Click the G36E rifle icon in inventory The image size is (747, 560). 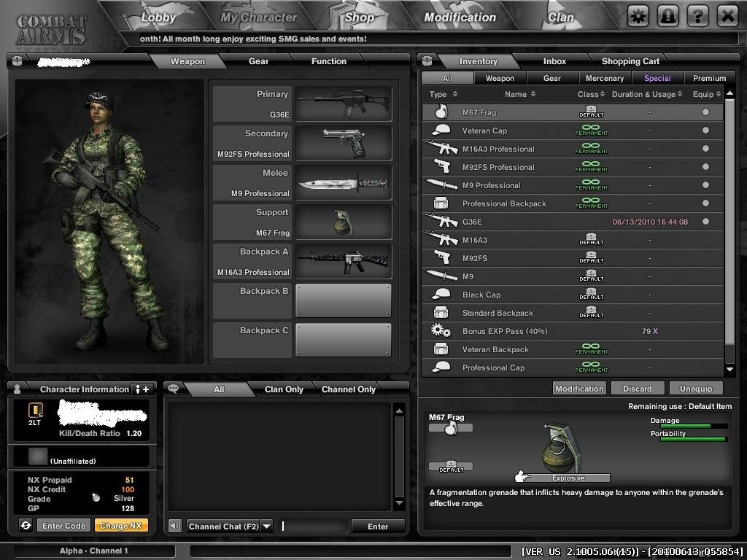441,220
